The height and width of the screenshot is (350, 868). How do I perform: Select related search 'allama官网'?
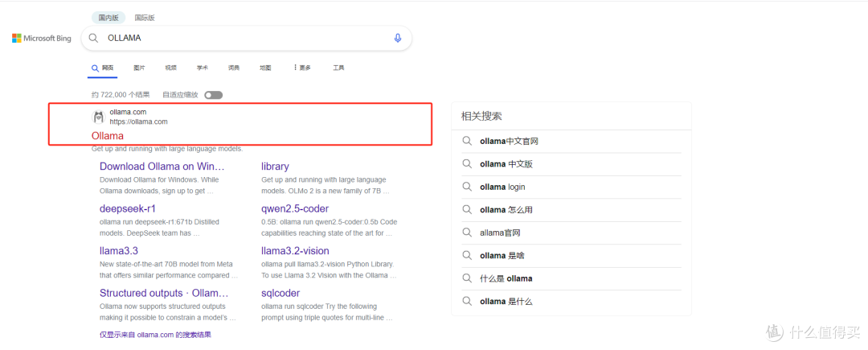coord(501,233)
